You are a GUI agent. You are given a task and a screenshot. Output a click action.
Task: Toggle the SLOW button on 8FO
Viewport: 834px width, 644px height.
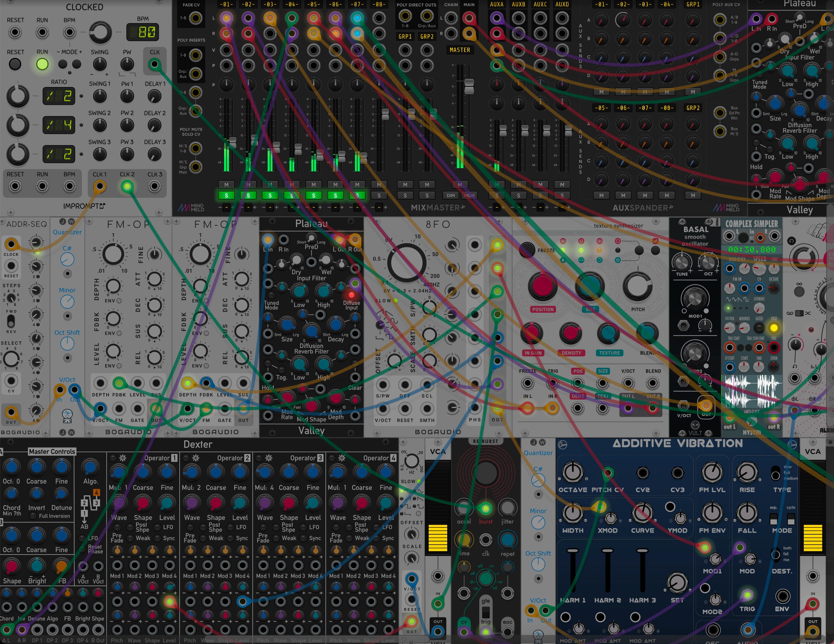click(x=396, y=301)
